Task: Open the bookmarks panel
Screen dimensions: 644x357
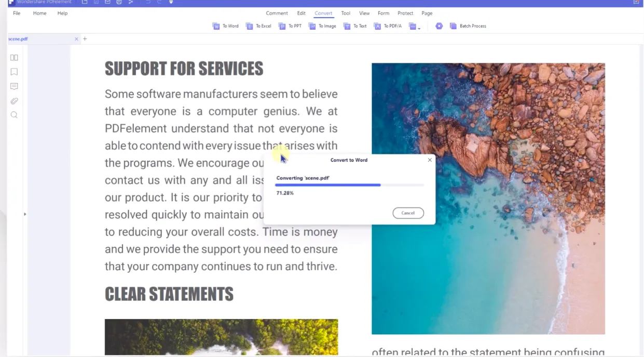Action: (14, 72)
